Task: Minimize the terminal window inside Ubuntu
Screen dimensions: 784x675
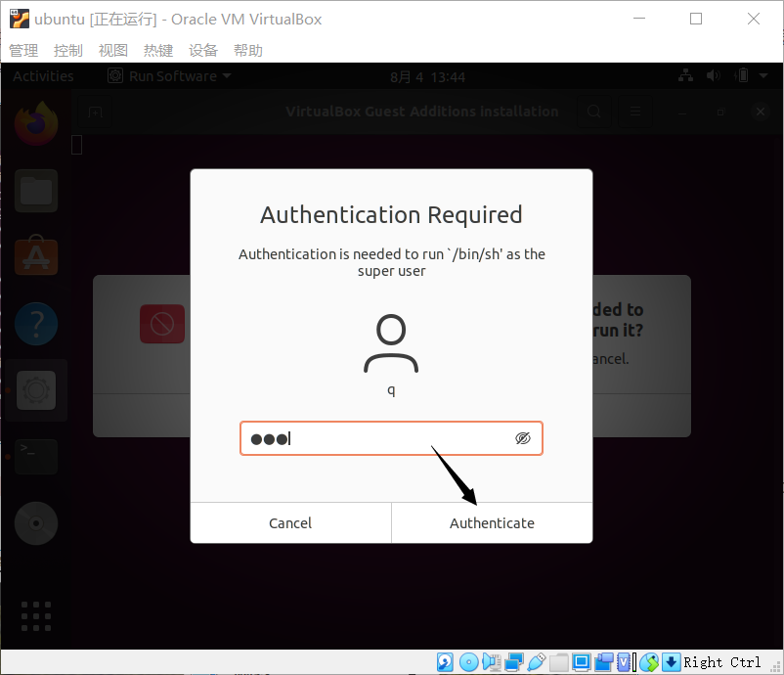Action: (x=682, y=112)
